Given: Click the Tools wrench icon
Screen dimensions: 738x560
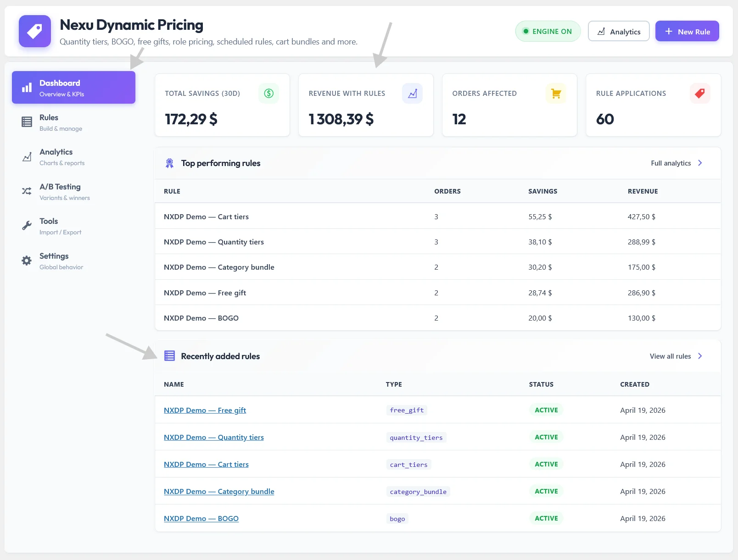Looking at the screenshot, I should tap(27, 226).
